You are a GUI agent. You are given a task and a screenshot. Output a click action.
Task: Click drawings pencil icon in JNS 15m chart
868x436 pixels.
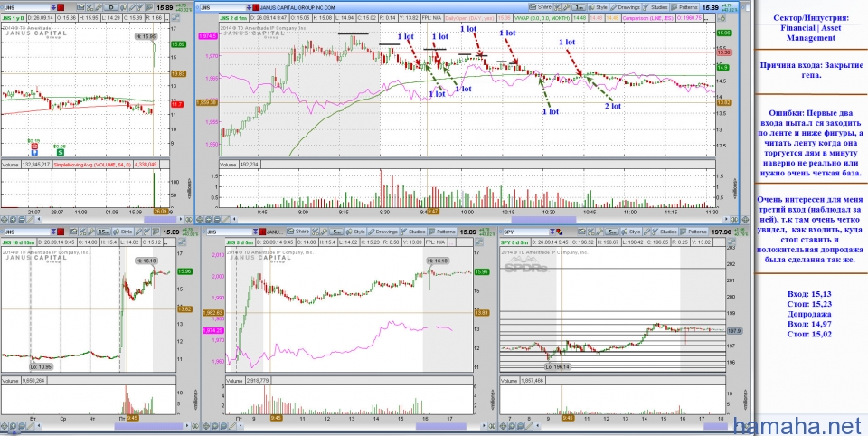point(138,232)
